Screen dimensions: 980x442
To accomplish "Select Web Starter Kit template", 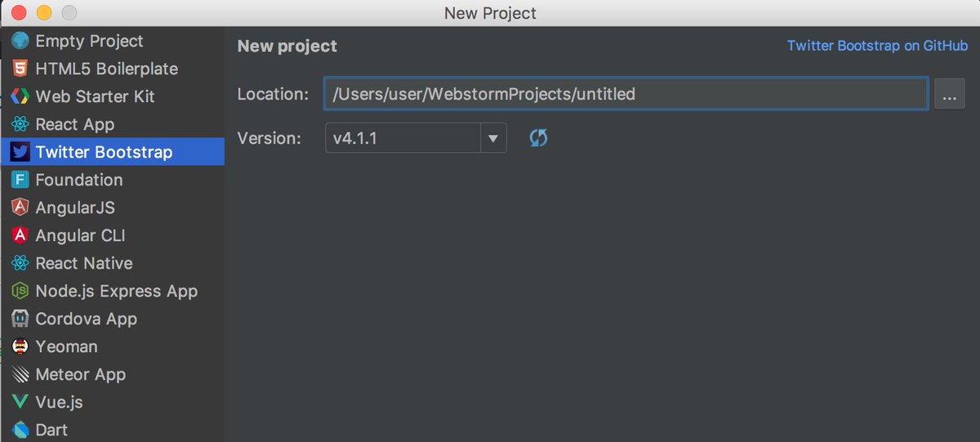I will tap(112, 96).
